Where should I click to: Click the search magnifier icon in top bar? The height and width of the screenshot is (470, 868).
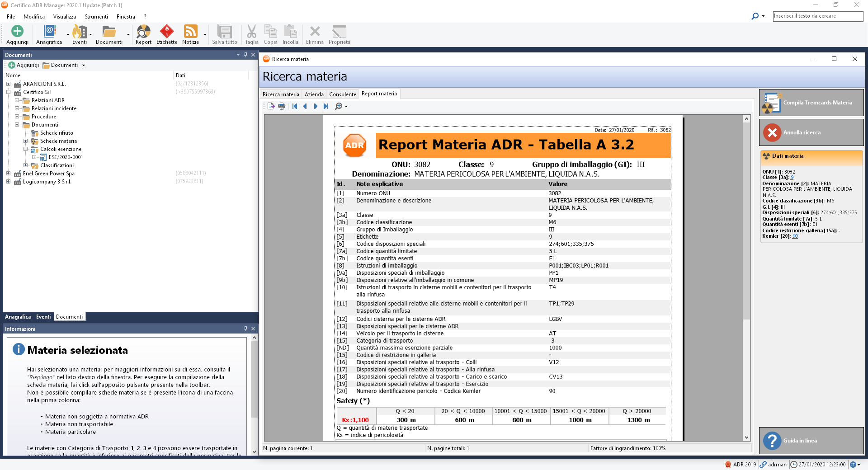pos(755,16)
